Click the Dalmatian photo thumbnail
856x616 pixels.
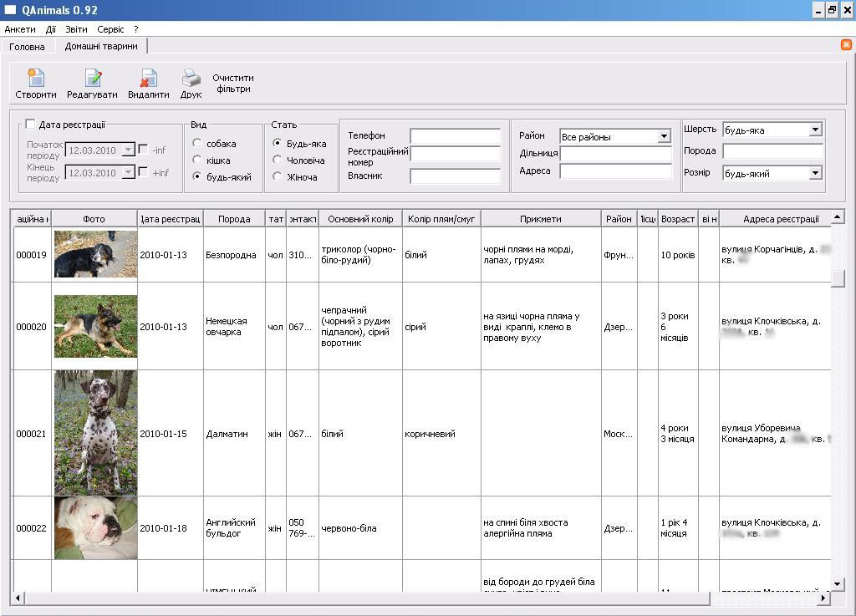[95, 434]
